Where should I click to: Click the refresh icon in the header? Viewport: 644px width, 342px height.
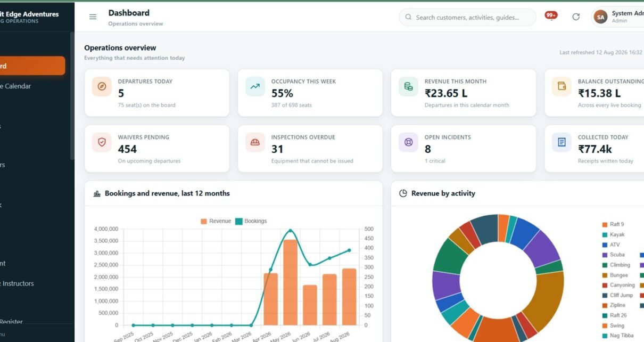(576, 17)
